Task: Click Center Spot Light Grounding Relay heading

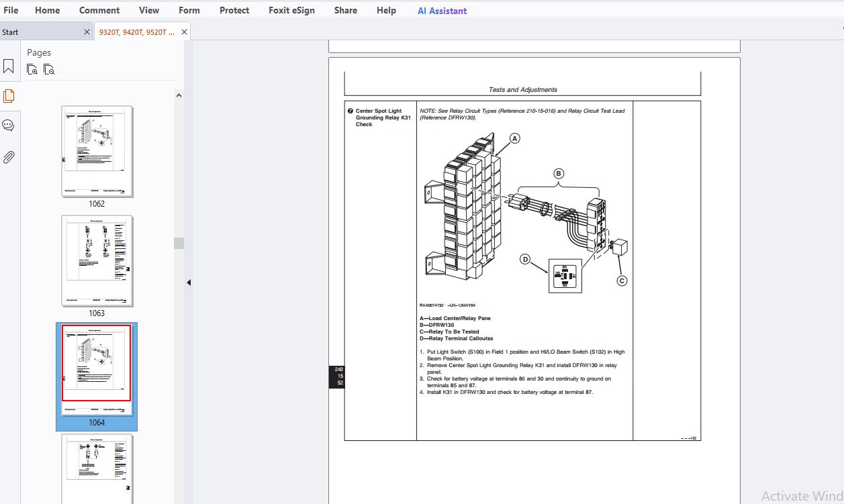Action: click(x=383, y=117)
